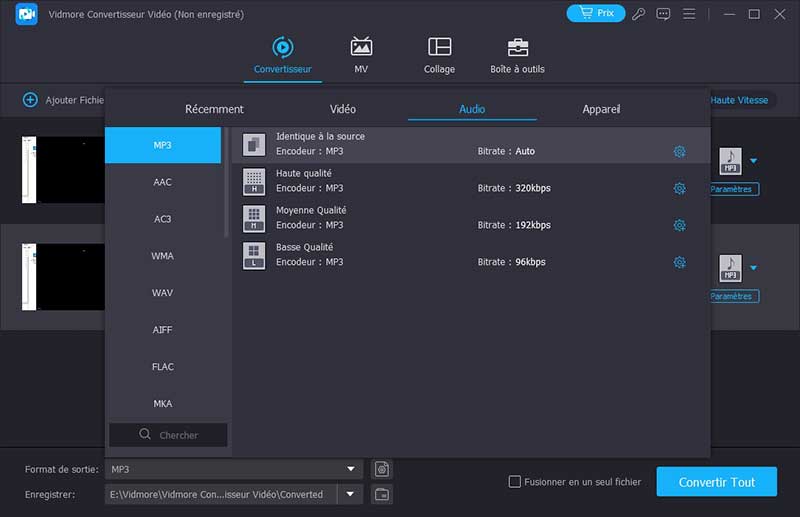This screenshot has width=800, height=517.
Task: Click the Chercher search field
Action: pyautogui.click(x=168, y=435)
